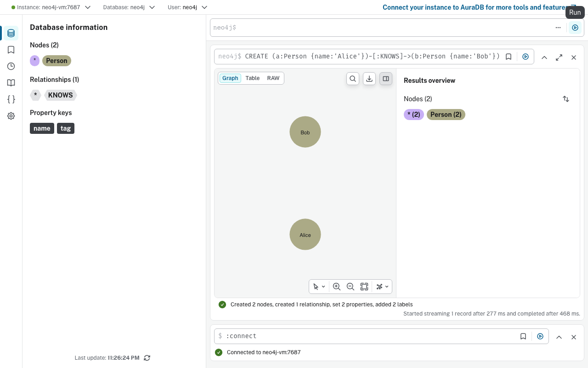Open the Query history clock icon
This screenshot has width=588, height=368.
point(11,66)
